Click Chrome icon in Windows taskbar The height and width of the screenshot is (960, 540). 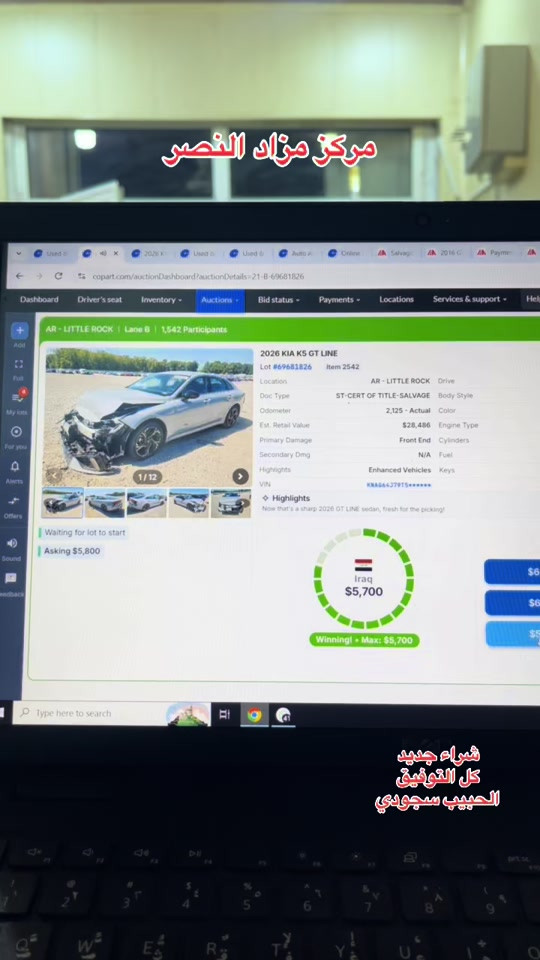(x=254, y=714)
